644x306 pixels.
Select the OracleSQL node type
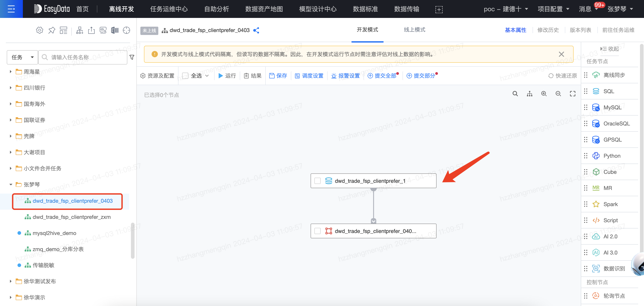pos(610,123)
